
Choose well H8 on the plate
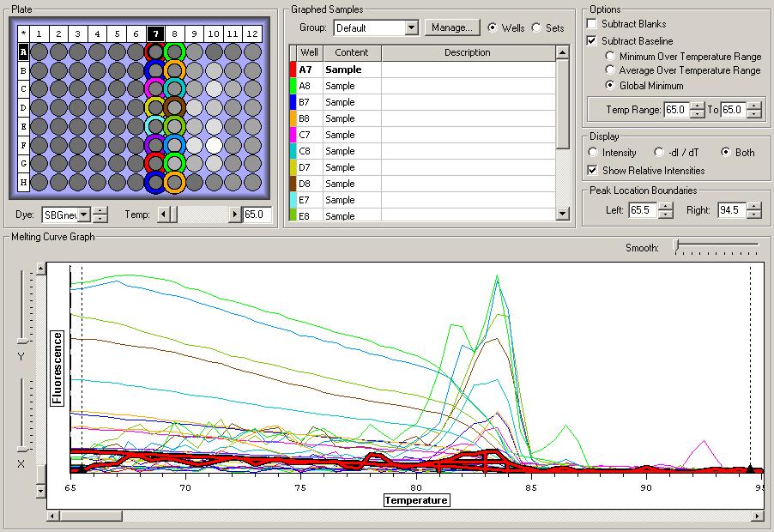tap(175, 182)
